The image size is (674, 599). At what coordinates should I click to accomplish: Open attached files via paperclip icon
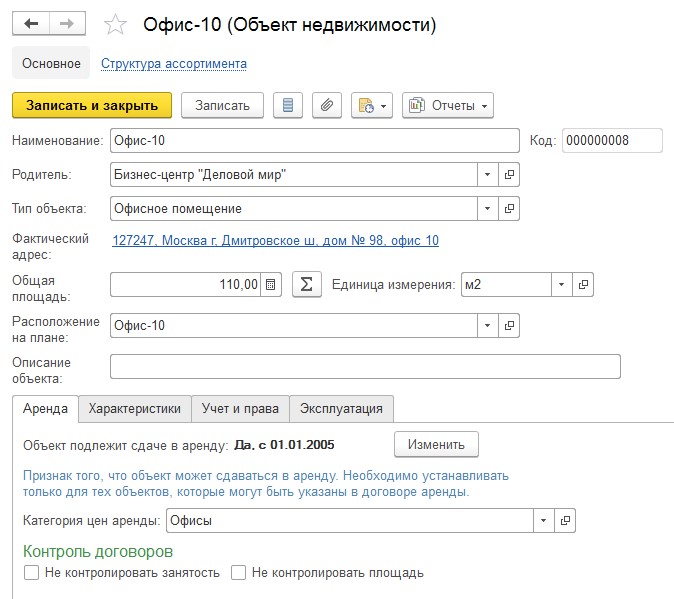click(327, 105)
